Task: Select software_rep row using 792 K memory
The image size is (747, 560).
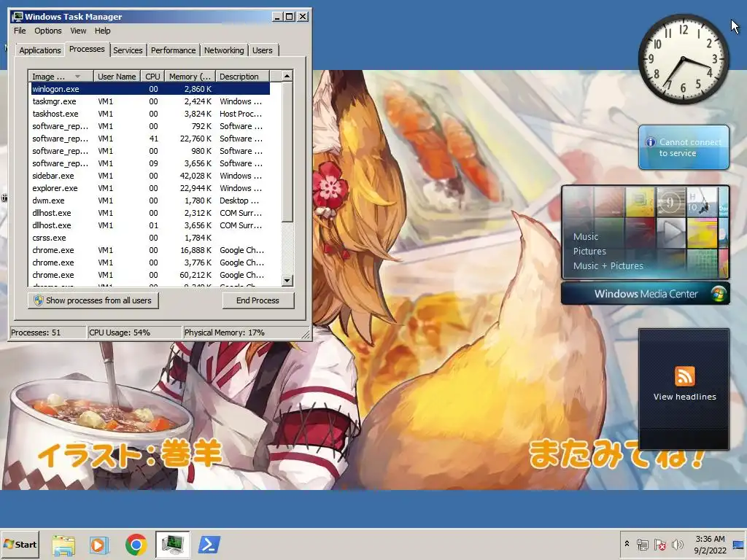Action: pyautogui.click(x=150, y=126)
